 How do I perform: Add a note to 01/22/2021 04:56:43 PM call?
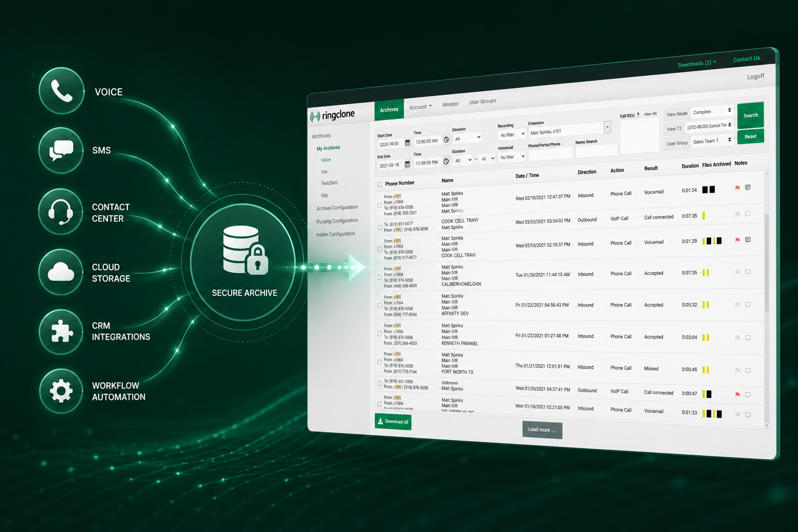748,305
